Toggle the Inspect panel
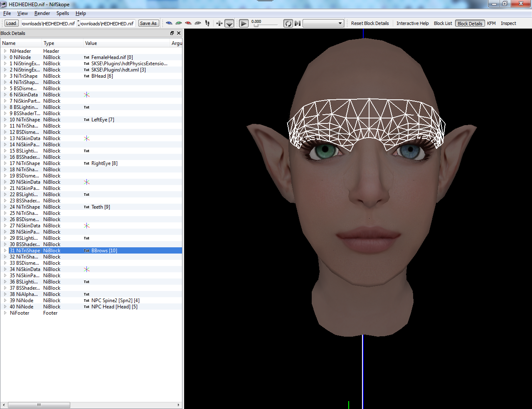 click(508, 23)
